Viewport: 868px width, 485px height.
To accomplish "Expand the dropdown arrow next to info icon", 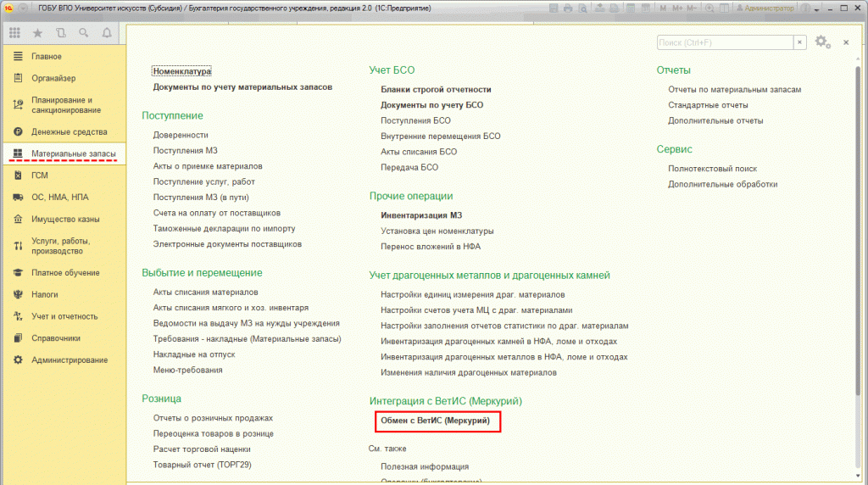I will coord(816,7).
